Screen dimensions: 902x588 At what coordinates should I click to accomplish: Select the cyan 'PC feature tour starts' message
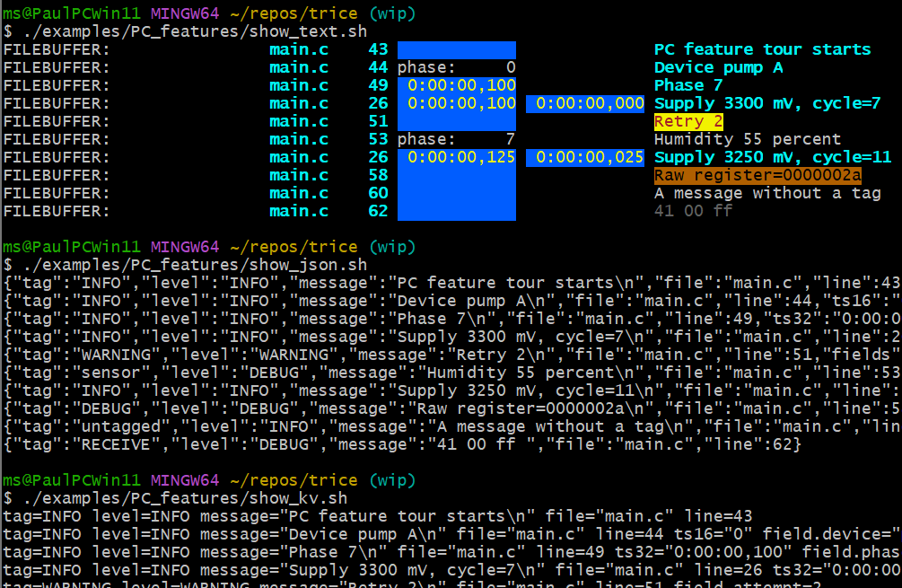(762, 49)
